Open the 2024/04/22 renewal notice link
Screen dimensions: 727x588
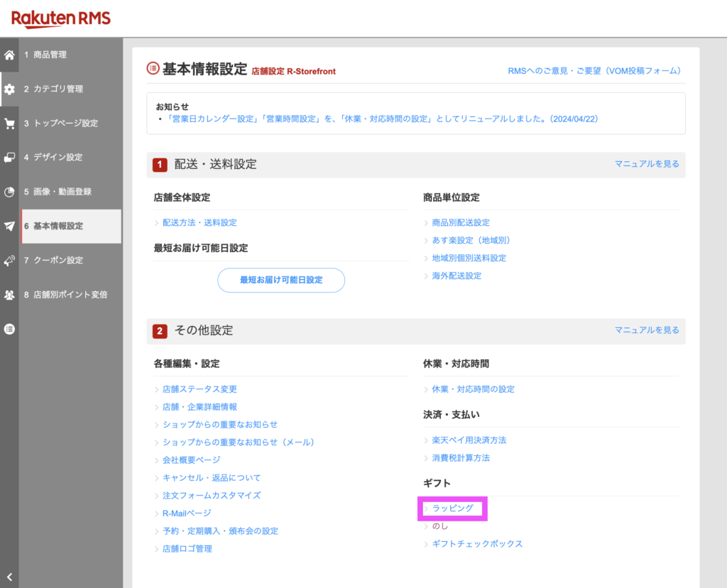pos(383,119)
